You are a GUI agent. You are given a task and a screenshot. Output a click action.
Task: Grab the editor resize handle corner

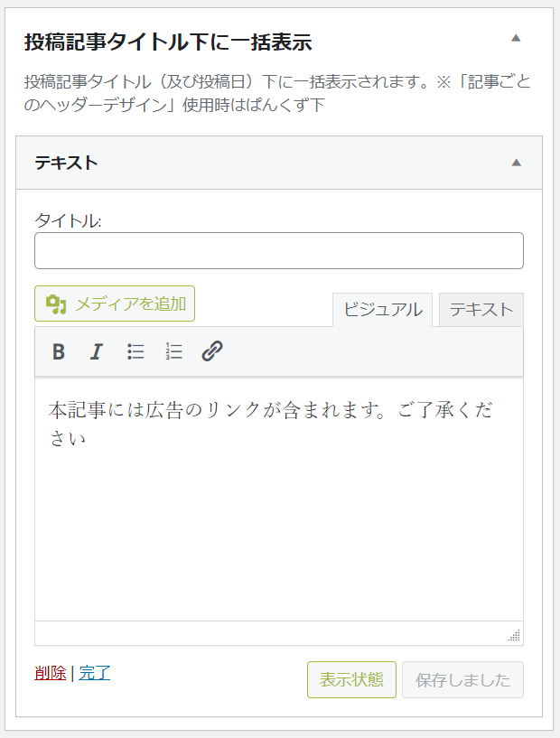(514, 635)
